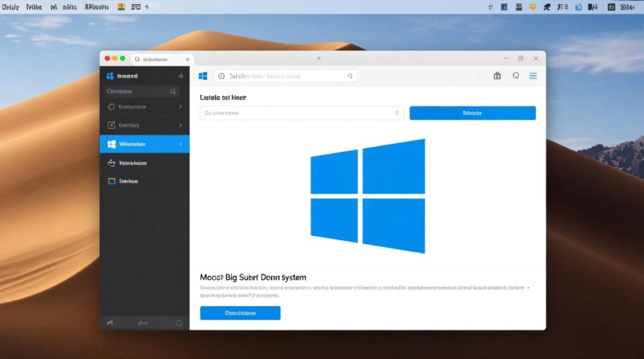644x359 pixels.
Task: Open the chat bubble icon in the toolbar
Action: pos(516,76)
